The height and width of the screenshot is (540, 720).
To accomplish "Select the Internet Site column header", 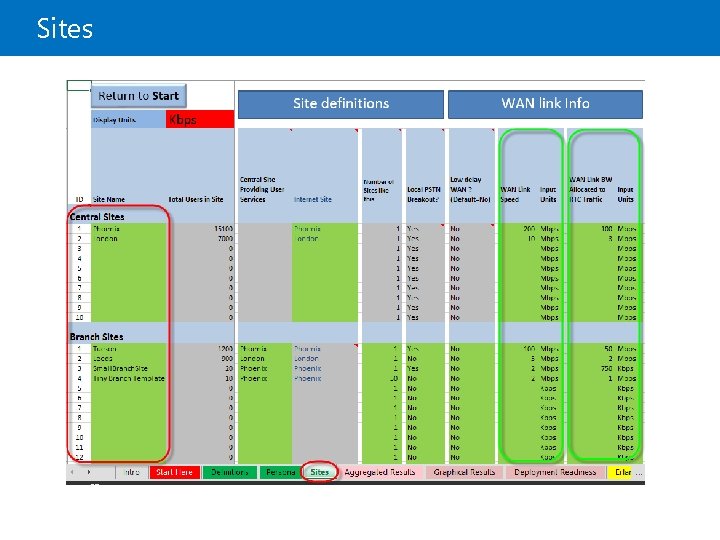I will click(x=313, y=199).
